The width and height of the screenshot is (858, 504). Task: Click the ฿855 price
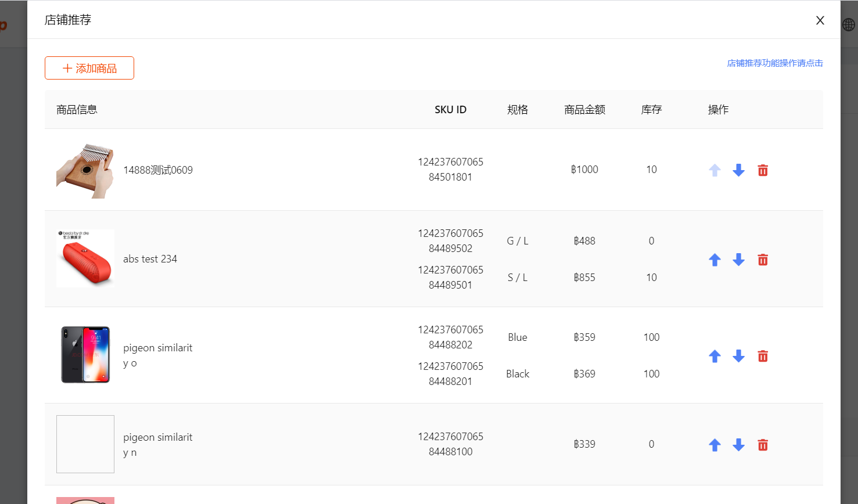coord(584,278)
